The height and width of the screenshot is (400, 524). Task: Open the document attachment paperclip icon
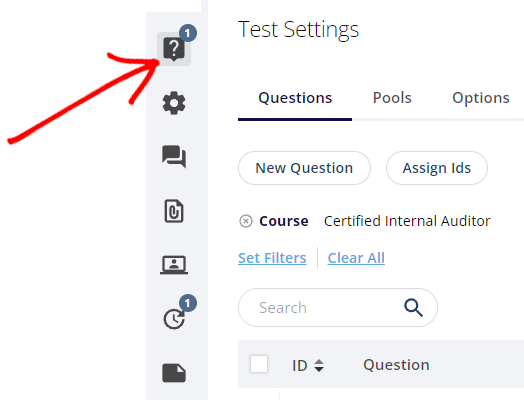pos(174,211)
